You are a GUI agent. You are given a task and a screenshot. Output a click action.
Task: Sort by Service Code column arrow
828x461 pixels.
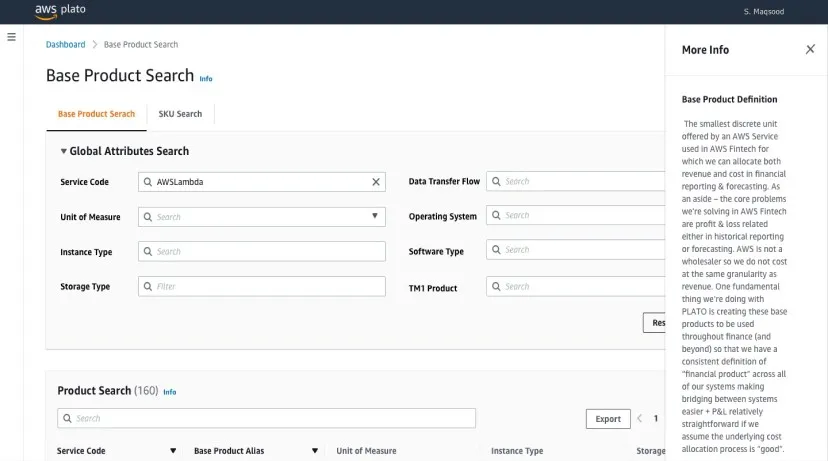(173, 450)
